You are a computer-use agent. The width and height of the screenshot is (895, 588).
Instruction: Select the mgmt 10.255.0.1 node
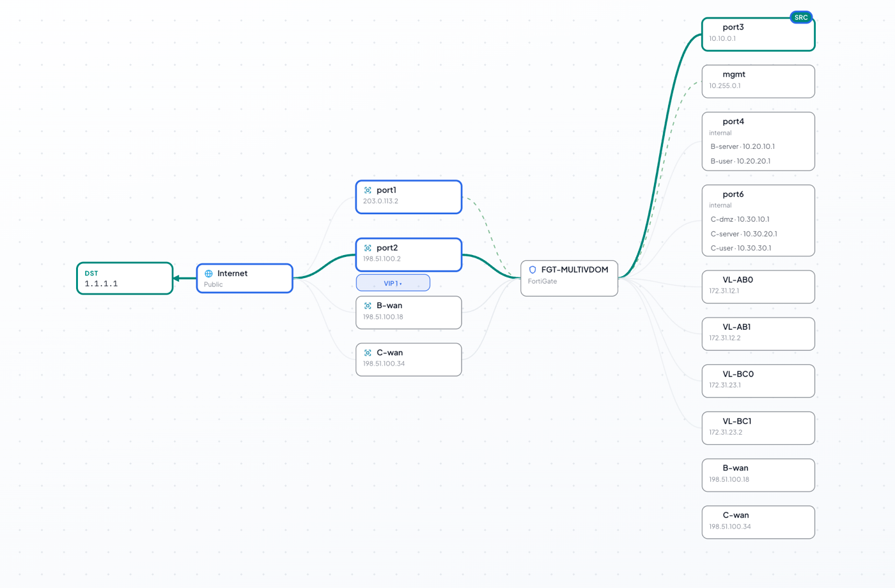click(758, 81)
